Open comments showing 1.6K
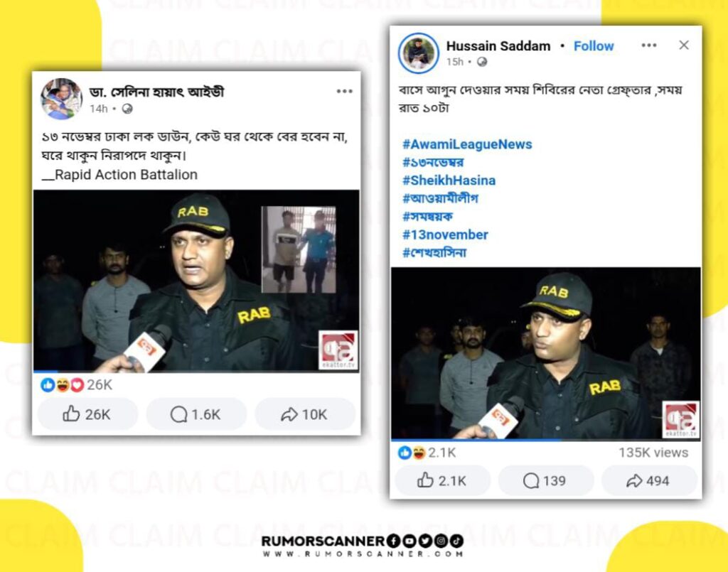The height and width of the screenshot is (572, 728). (196, 414)
